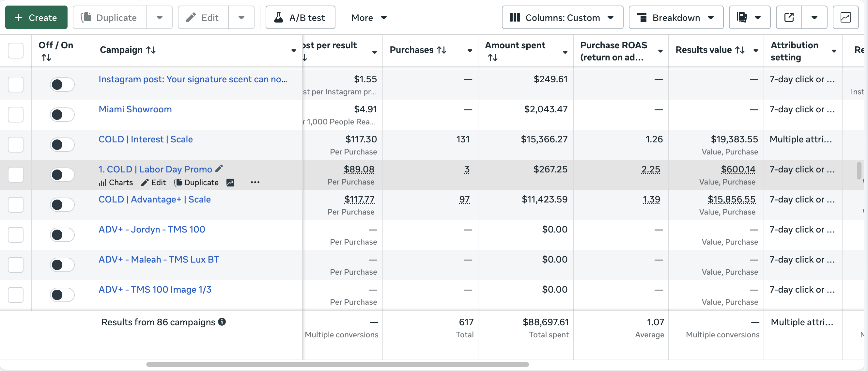Open COLD | Advantage+ | Scale campaign link

click(154, 199)
